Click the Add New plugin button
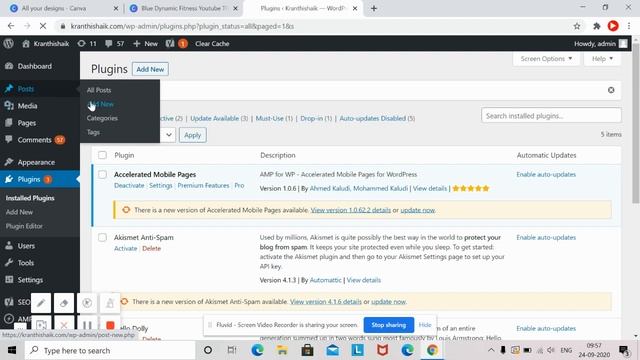640x360 pixels. [x=150, y=69]
